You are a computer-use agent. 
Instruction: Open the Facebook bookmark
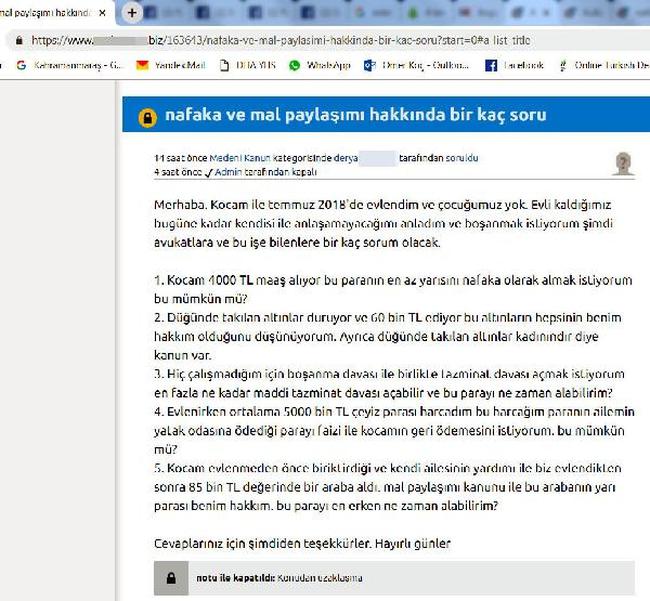tap(514, 65)
